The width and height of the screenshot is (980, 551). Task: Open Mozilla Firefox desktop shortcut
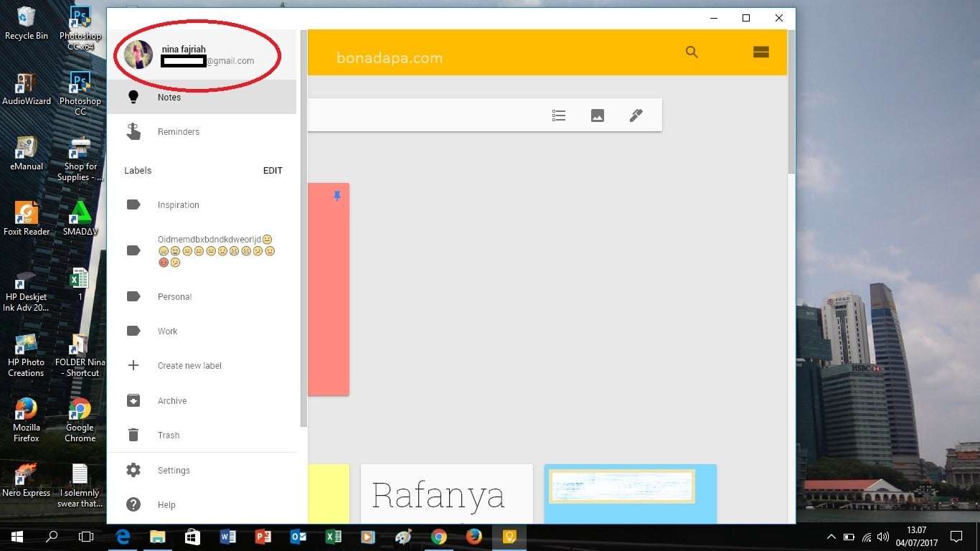point(27,420)
